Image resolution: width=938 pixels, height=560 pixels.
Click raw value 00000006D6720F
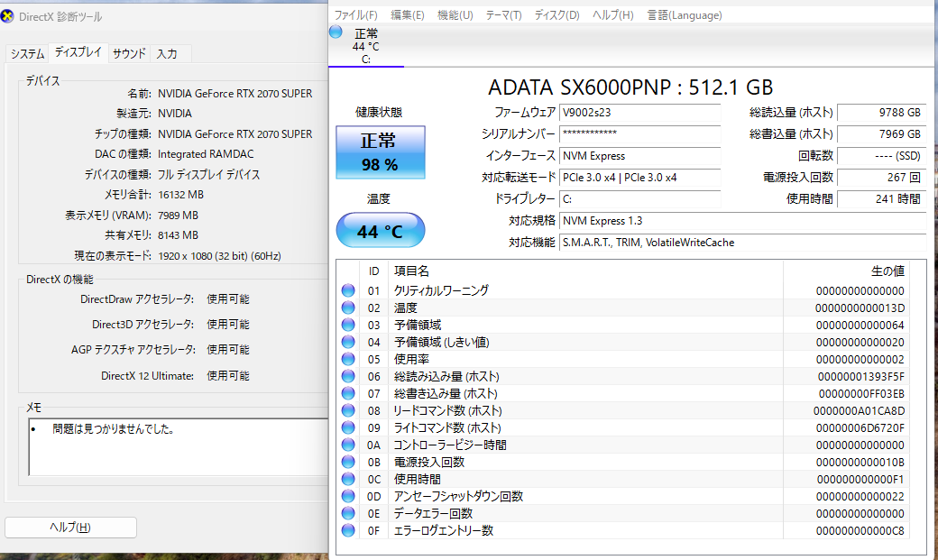pos(860,427)
